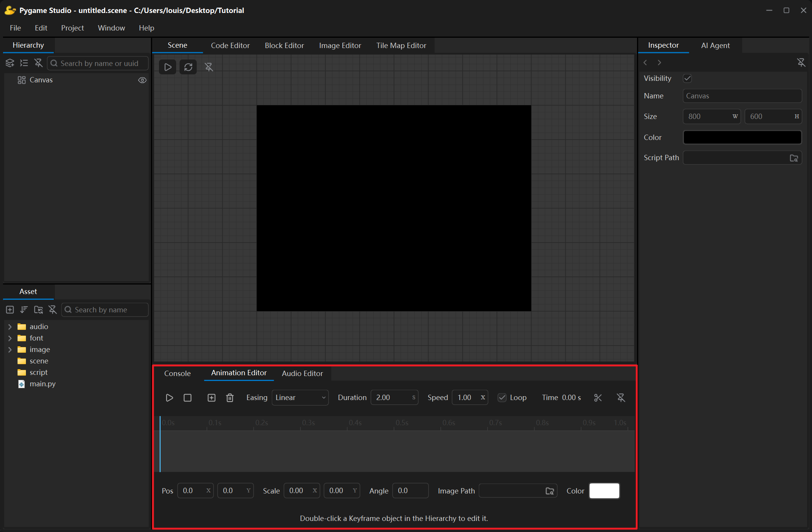Switch to the Console tab

[x=177, y=373]
